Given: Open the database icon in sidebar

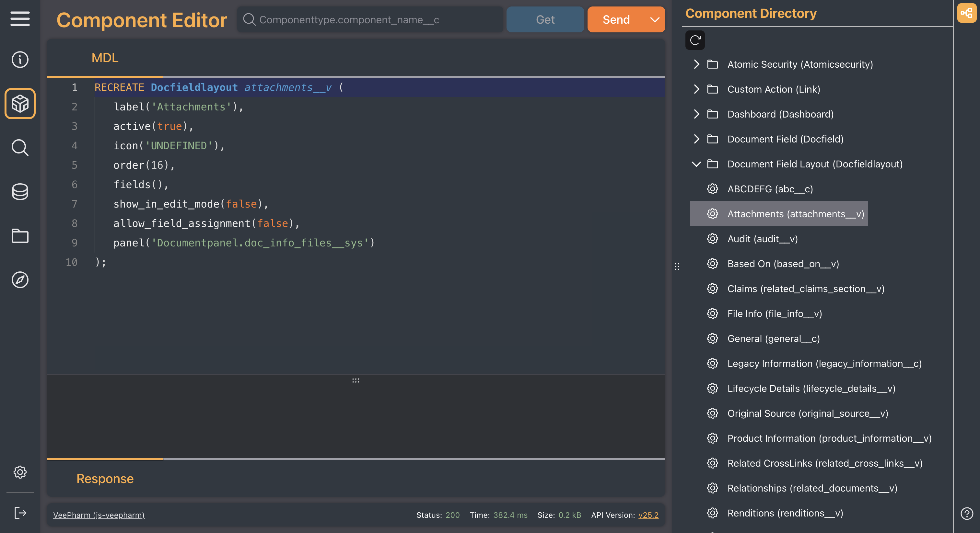Looking at the screenshot, I should [x=20, y=192].
